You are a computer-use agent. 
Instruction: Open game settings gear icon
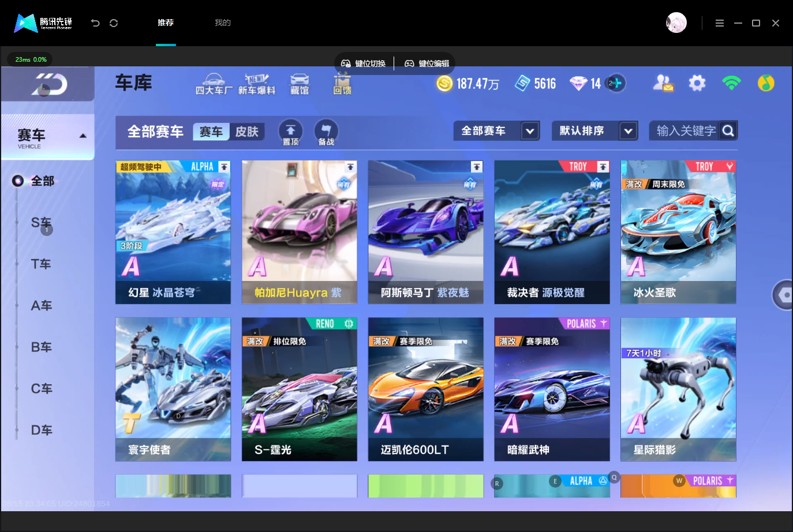(x=697, y=83)
